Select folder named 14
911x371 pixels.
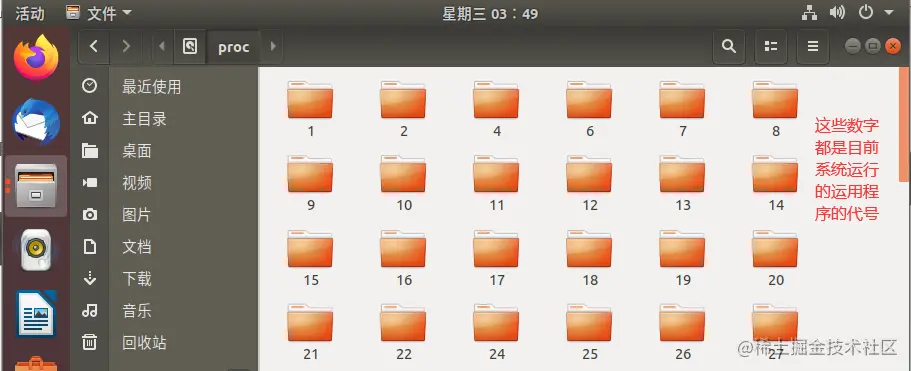tap(775, 183)
